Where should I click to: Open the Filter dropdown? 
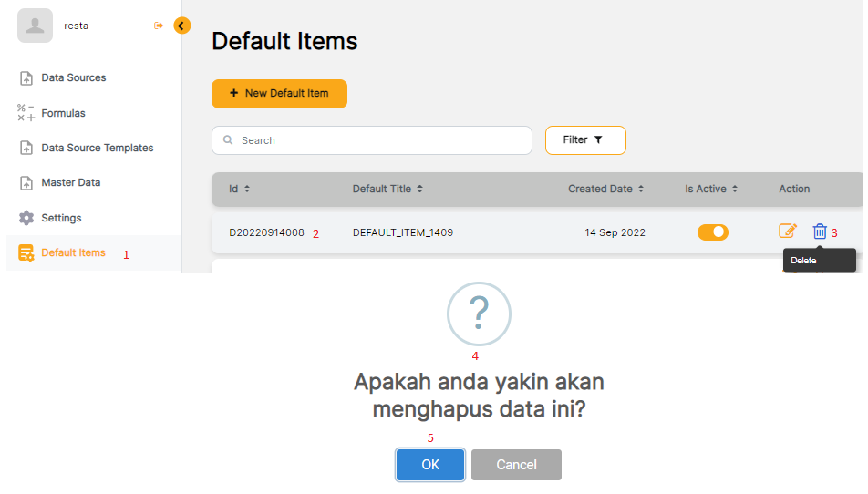click(x=585, y=140)
